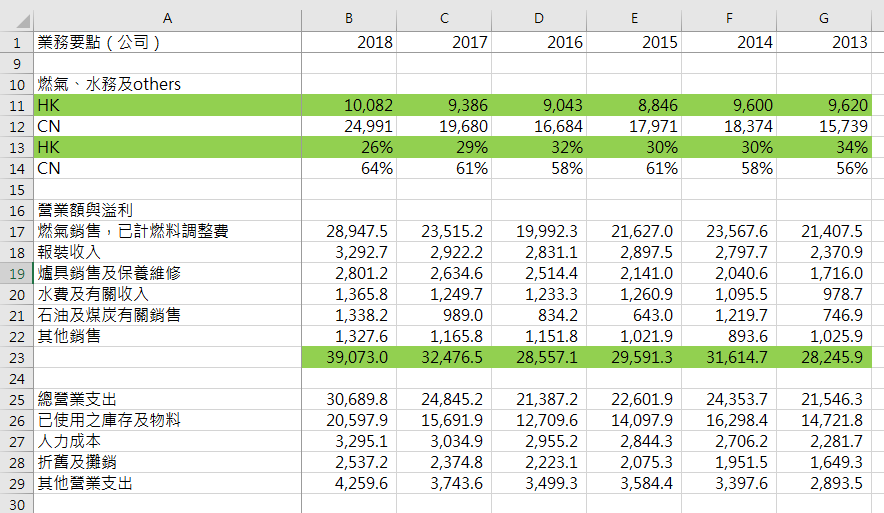884x513 pixels.
Task: Select row 30 header
Action: (17, 505)
